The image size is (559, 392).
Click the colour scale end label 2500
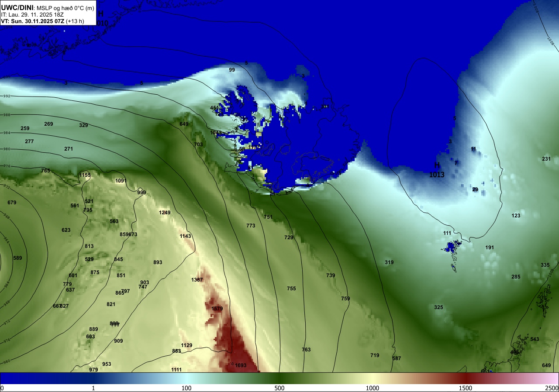pos(552,388)
